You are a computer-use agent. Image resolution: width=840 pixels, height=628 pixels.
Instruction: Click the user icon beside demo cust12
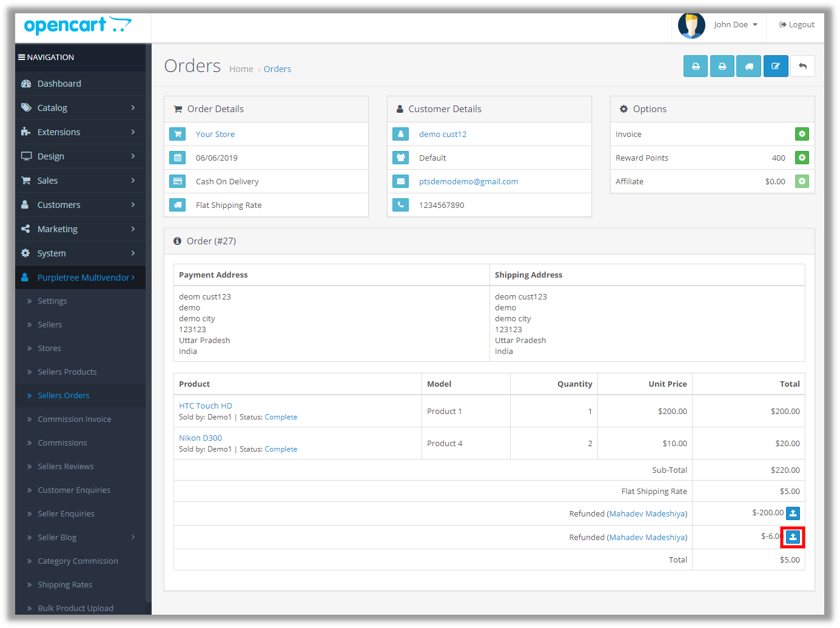400,134
